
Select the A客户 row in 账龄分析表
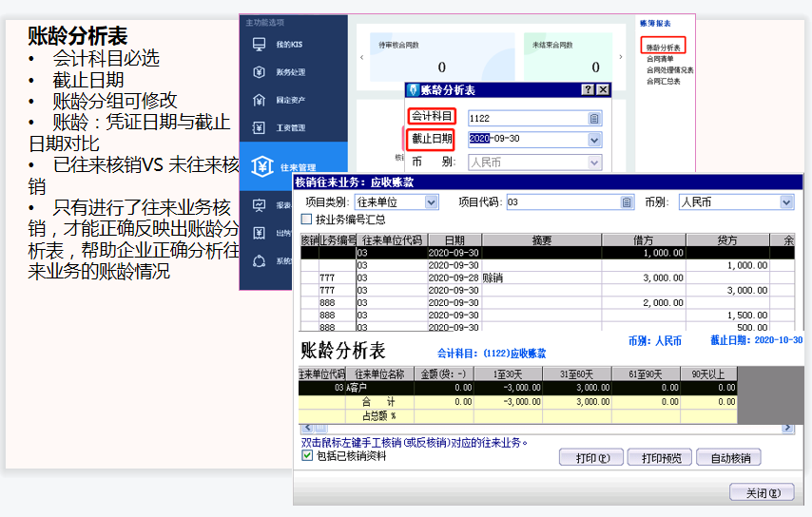click(x=518, y=388)
